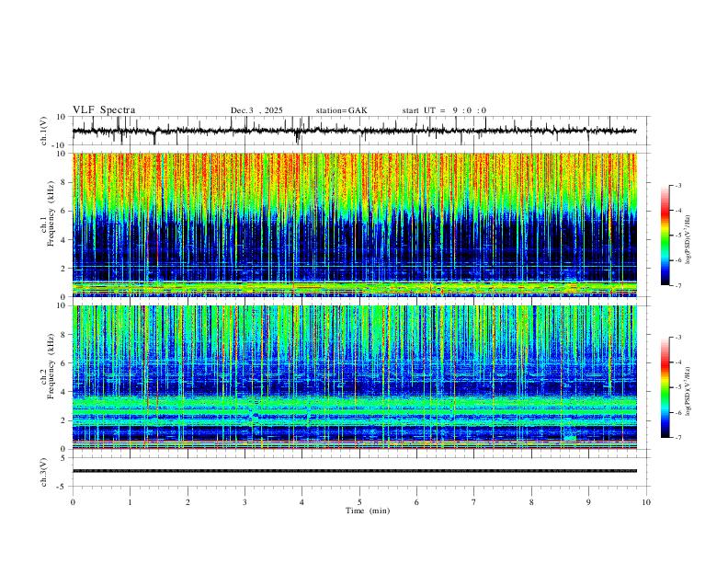Viewport: 728px width, 563px height.
Task: Click the 'station=GAK' label
Action: coord(341,110)
